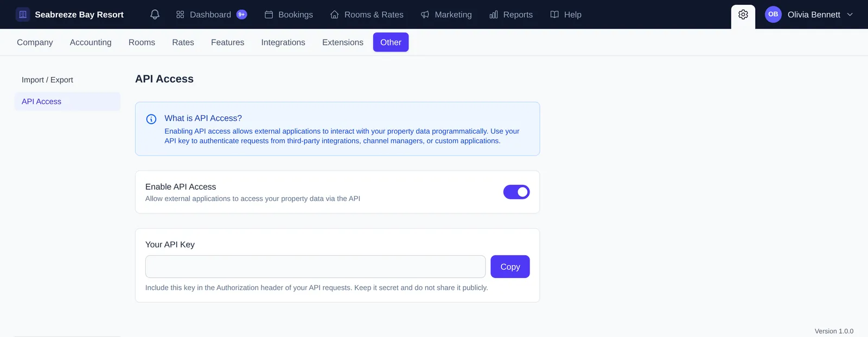Switch to the Integrations settings tab

283,42
